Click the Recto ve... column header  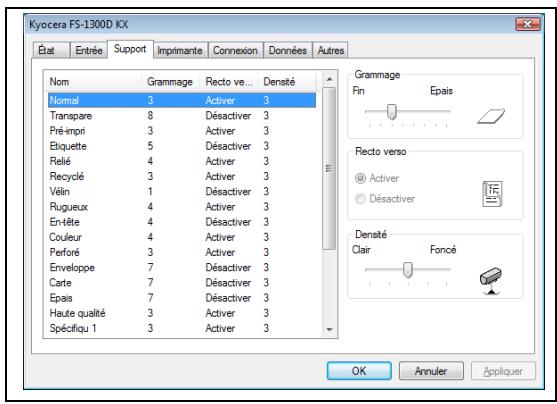229,82
